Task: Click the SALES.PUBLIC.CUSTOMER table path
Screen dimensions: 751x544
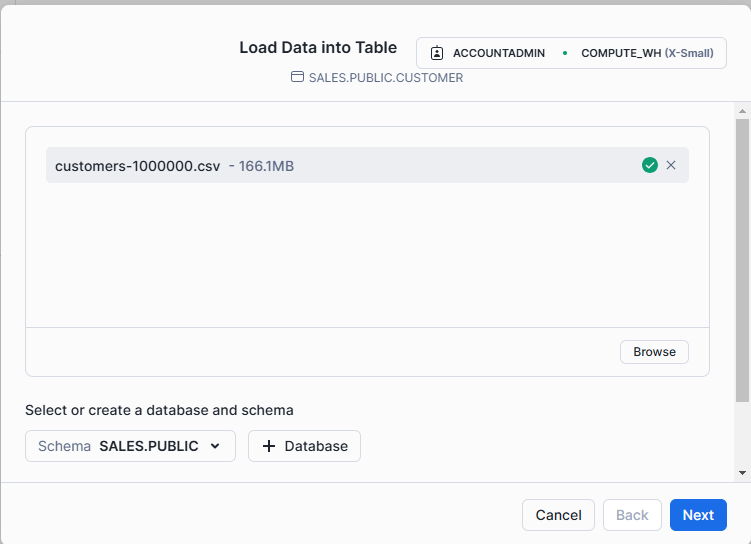Action: (385, 77)
